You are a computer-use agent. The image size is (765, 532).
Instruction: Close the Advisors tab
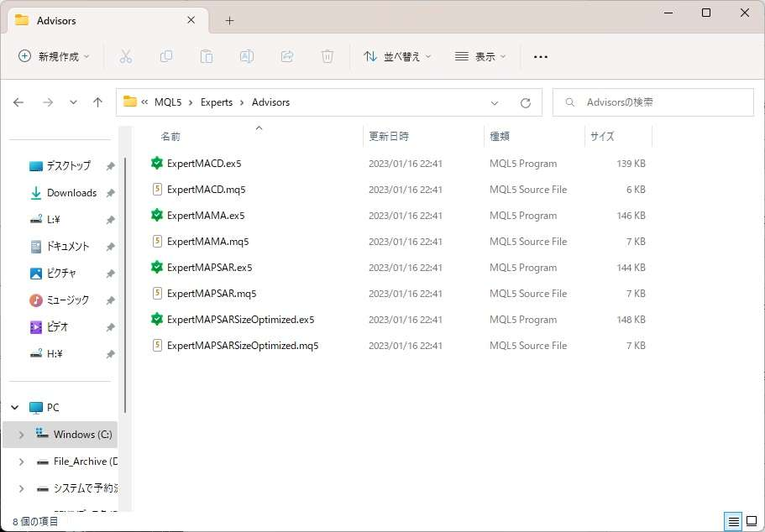[191, 20]
